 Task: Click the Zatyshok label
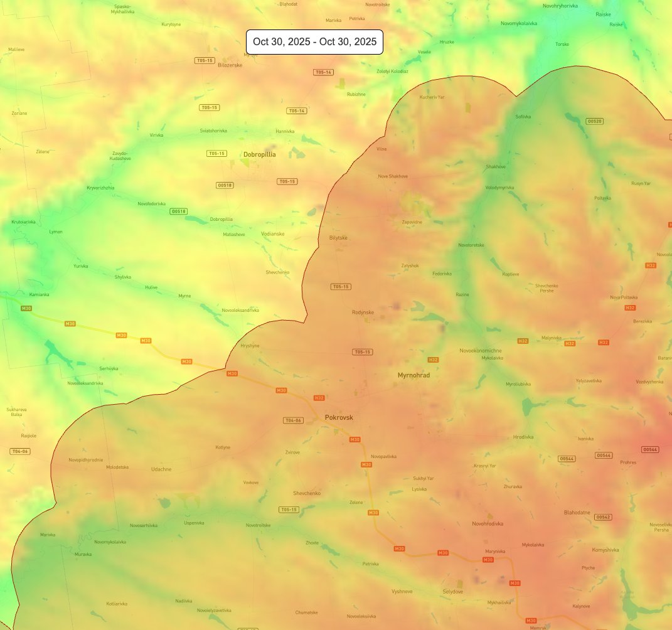pos(410,265)
